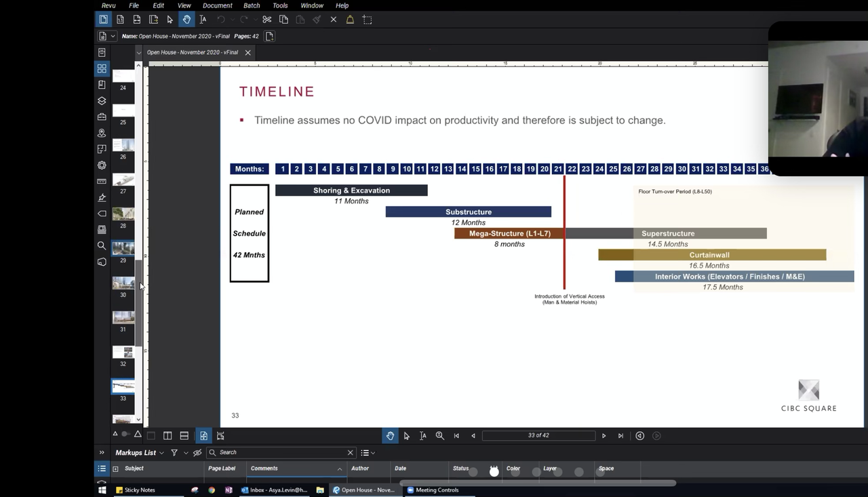The width and height of the screenshot is (868, 497).
Task: Toggle hide markups eye icon
Action: [197, 453]
